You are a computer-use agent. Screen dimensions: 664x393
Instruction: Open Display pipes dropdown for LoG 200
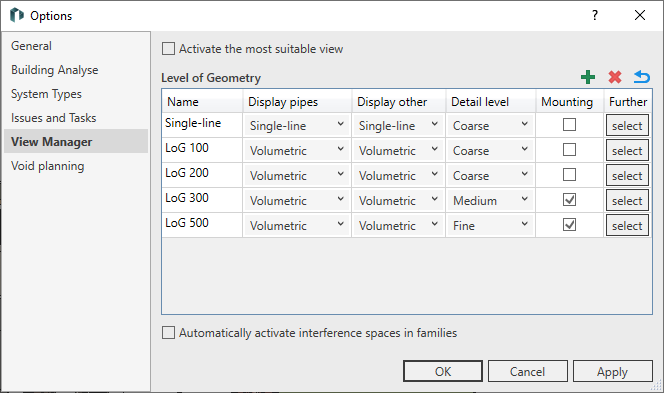pos(297,175)
